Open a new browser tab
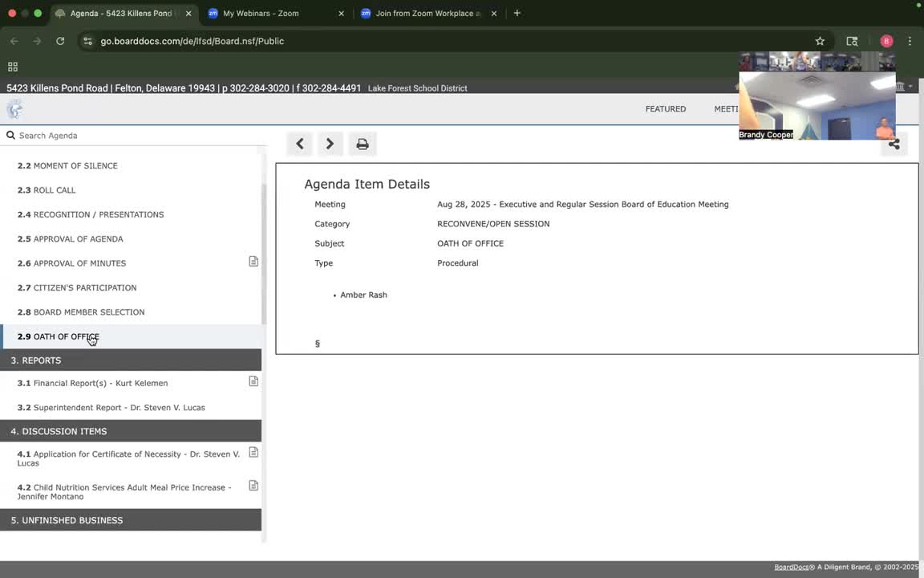 click(x=517, y=14)
